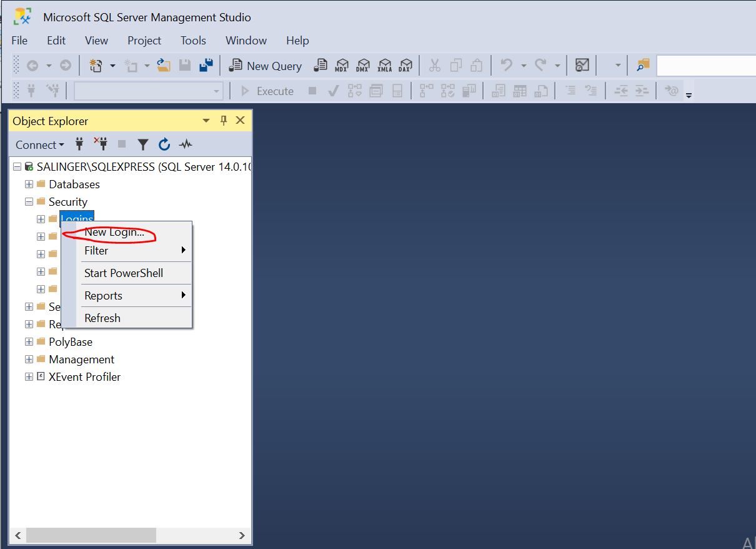The height and width of the screenshot is (549, 756).
Task: Click the Execute query button
Action: pos(267,91)
